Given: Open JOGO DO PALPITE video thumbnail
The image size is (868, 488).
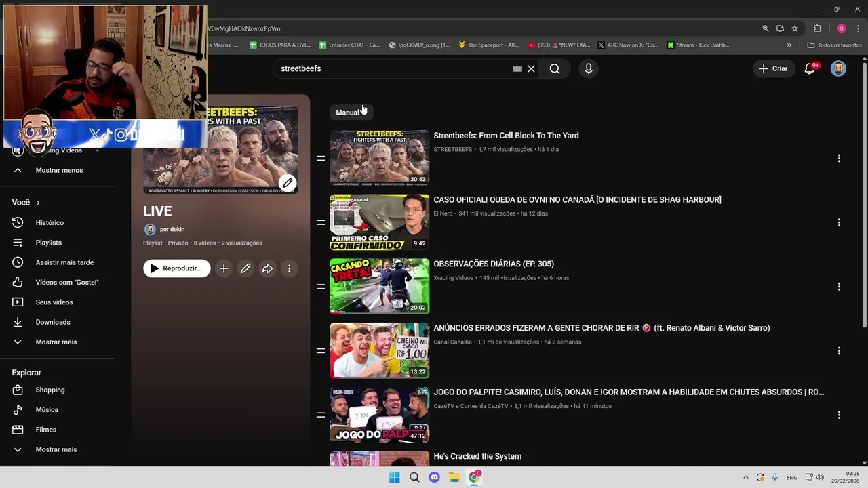Looking at the screenshot, I should point(380,414).
